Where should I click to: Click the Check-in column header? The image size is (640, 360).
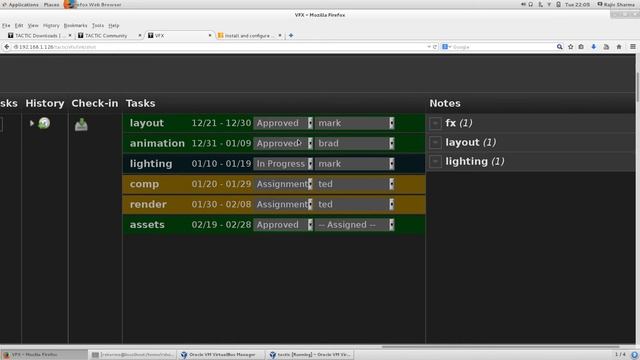tap(95, 103)
